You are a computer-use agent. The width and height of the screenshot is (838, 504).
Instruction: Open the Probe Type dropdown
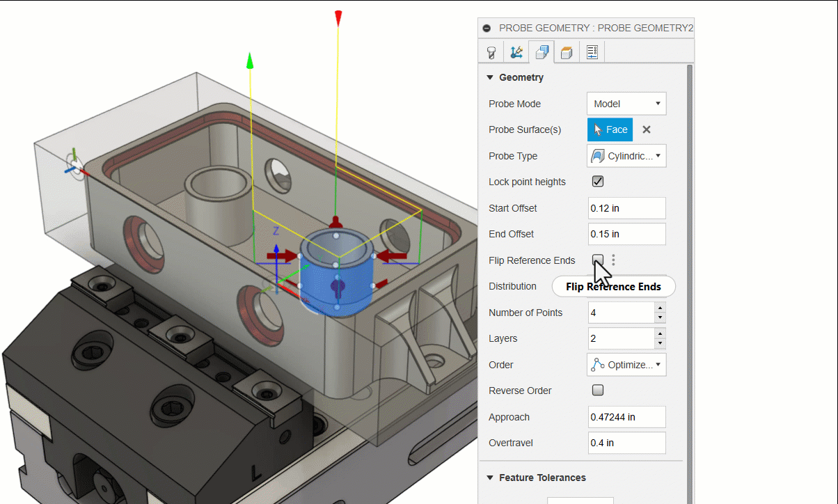(626, 156)
